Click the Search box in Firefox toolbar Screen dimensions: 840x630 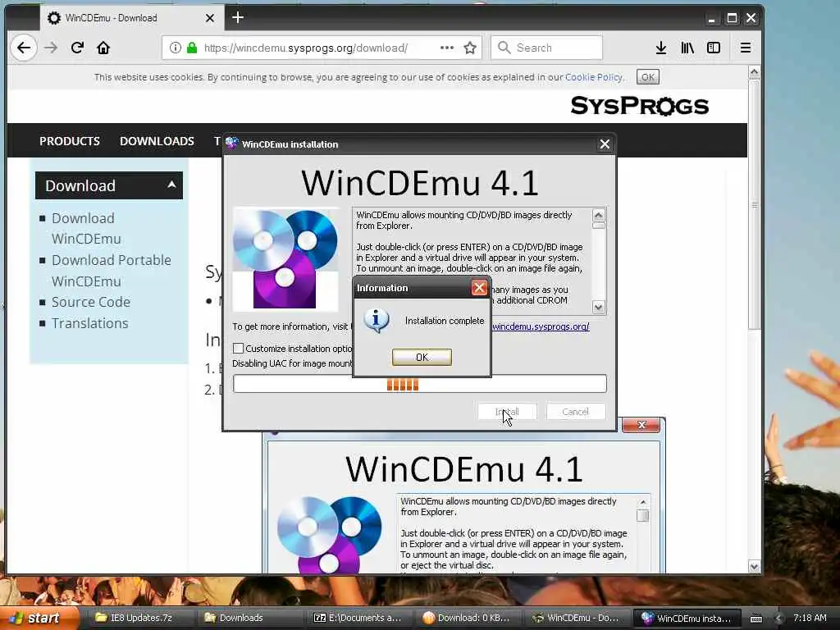(x=546, y=48)
